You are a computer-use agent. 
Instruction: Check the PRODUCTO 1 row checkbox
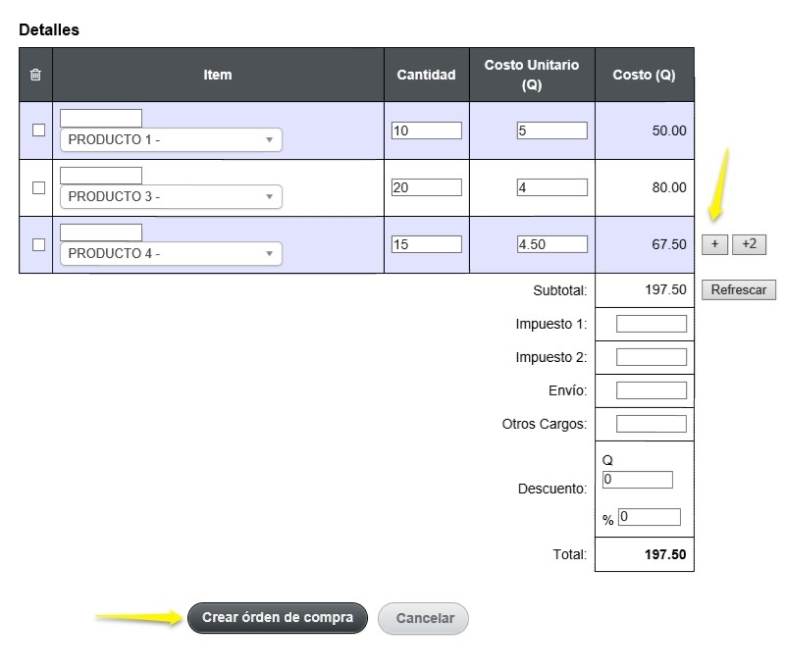click(x=38, y=130)
